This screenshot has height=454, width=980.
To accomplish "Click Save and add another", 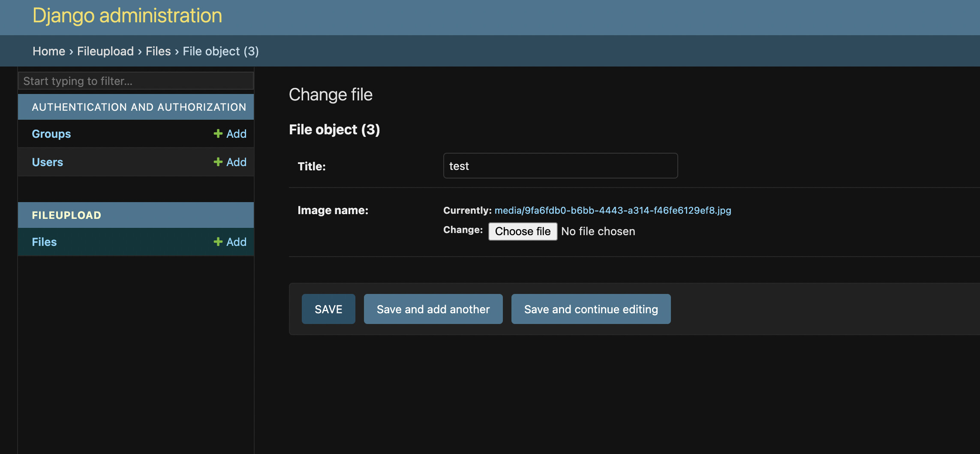I will [433, 309].
